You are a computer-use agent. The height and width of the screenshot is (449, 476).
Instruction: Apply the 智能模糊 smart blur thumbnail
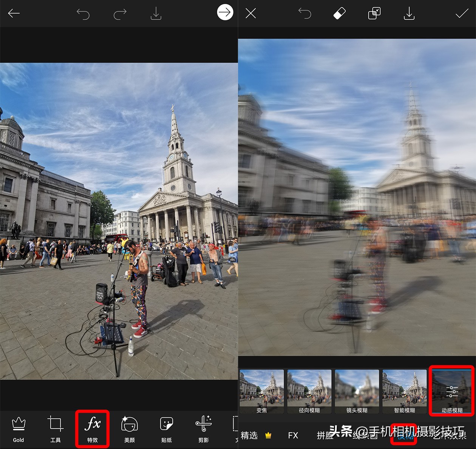pyautogui.click(x=404, y=391)
